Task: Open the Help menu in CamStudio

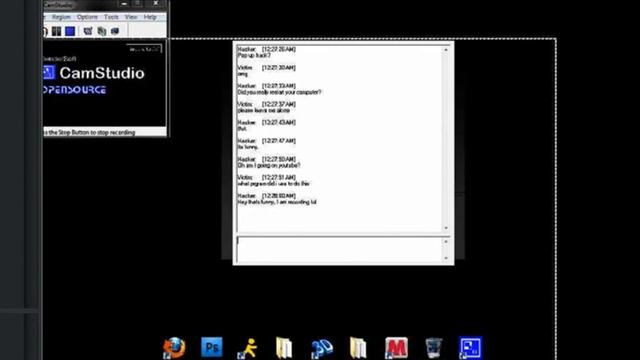Action: tap(150, 17)
